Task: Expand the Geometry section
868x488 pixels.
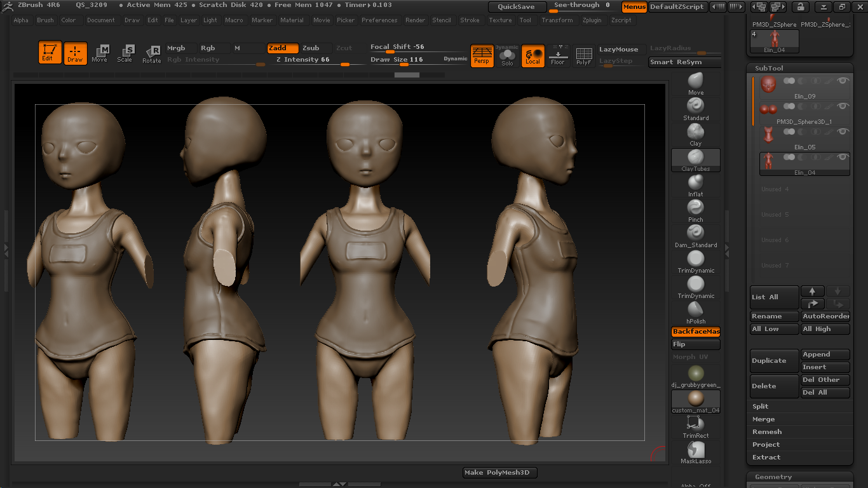Action: point(773,477)
